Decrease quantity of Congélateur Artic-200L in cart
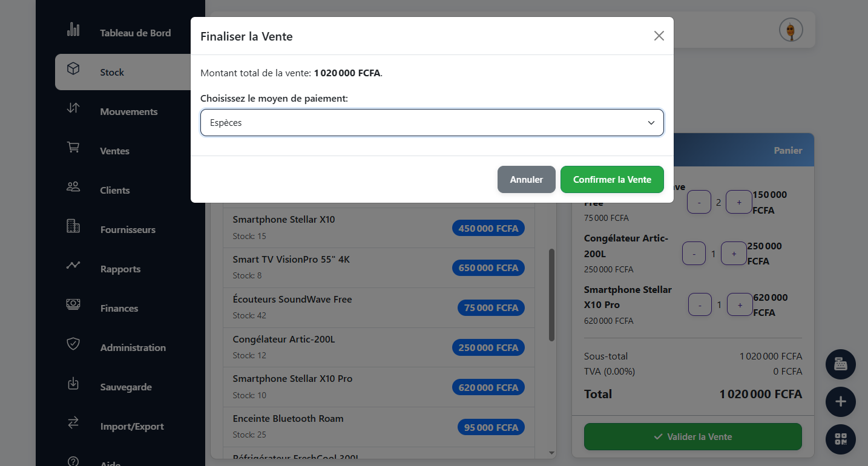The image size is (868, 466). pyautogui.click(x=694, y=254)
